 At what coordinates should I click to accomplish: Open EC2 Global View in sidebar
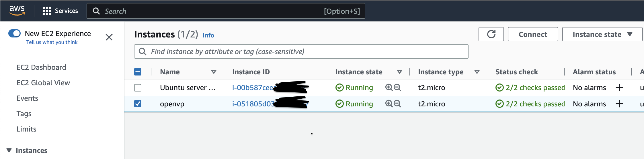[43, 83]
